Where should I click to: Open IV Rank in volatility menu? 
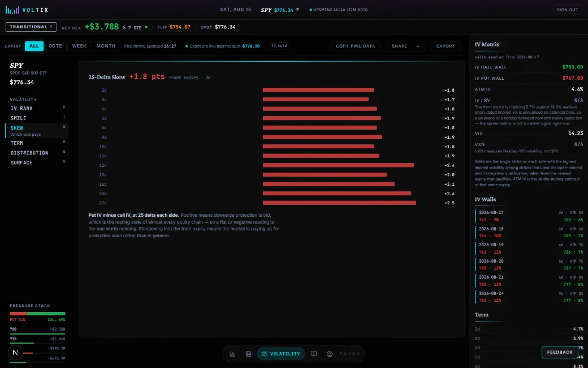[37, 108]
